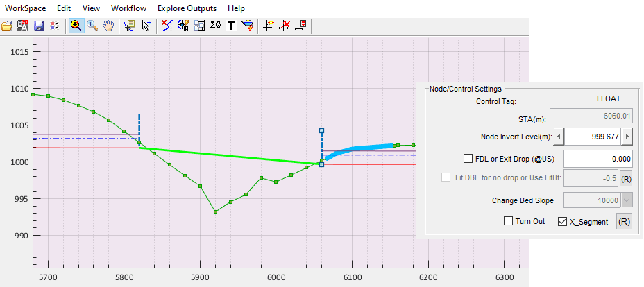Check the Turn Out checkbox
Viewport: 644px width, 287px height.
tap(509, 222)
